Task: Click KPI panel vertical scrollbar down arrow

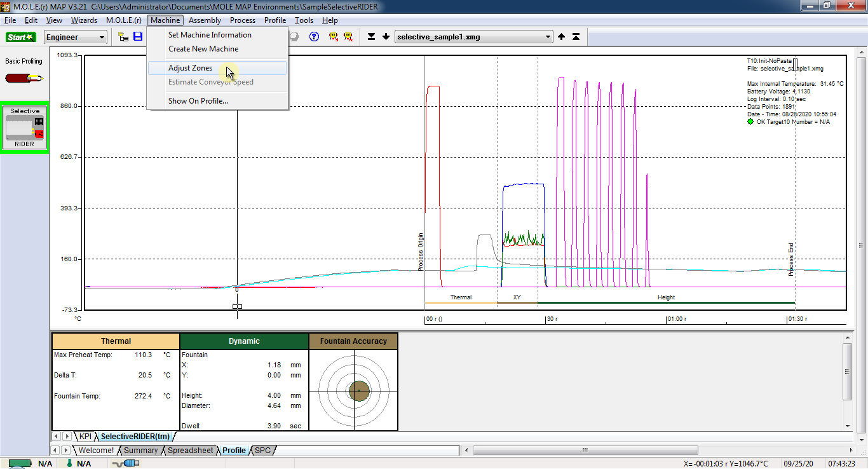Action: [848, 426]
